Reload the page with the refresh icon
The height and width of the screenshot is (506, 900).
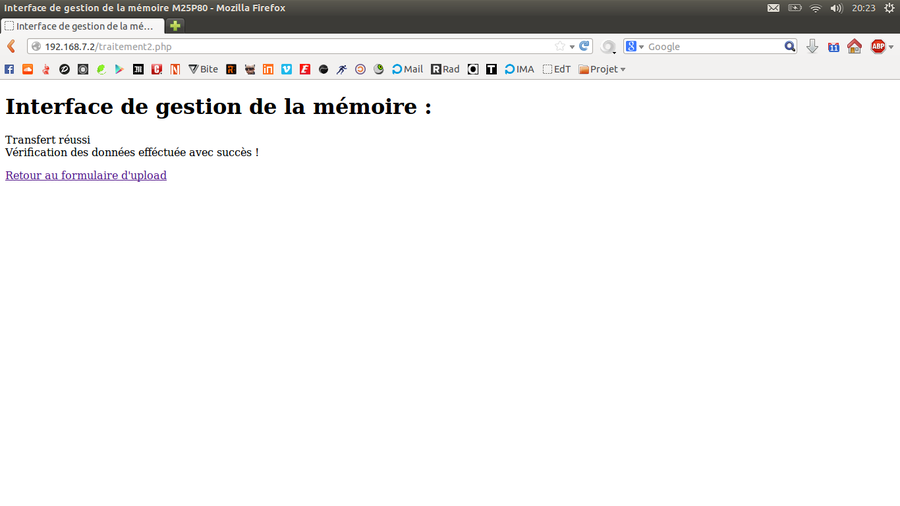point(585,46)
